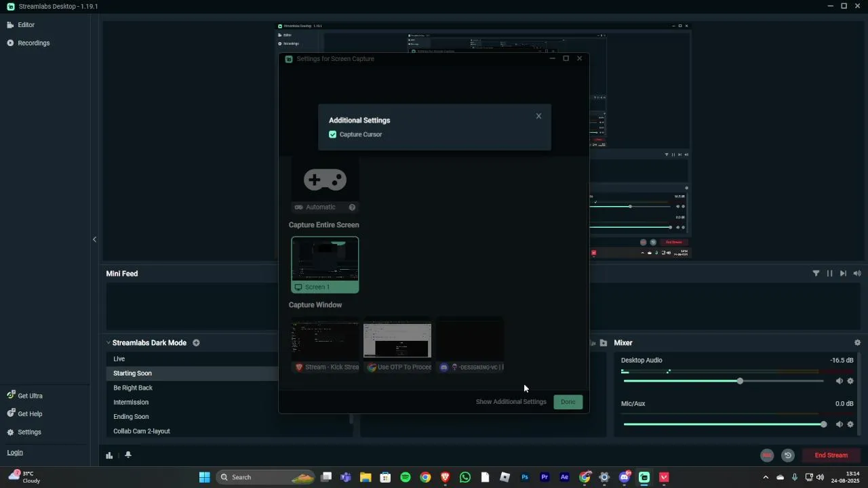Viewport: 868px width, 488px height.
Task: Mute Mini Feed alert sounds
Action: (857, 274)
